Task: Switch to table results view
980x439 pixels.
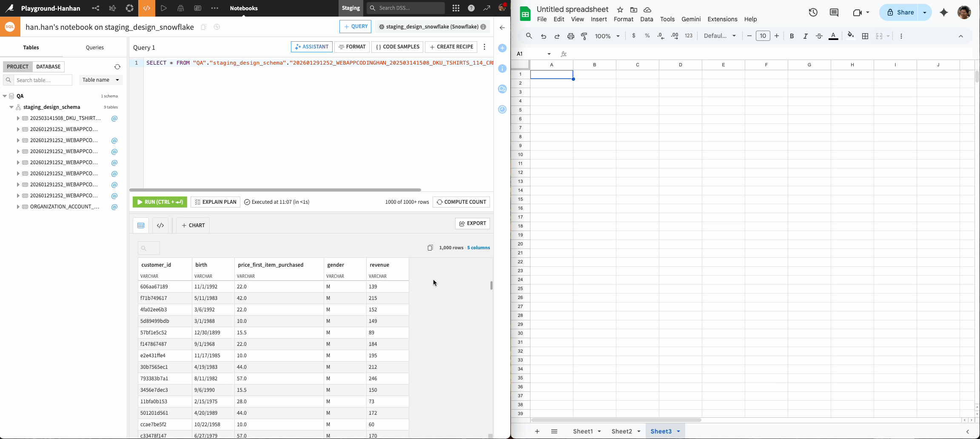Action: coord(141,225)
